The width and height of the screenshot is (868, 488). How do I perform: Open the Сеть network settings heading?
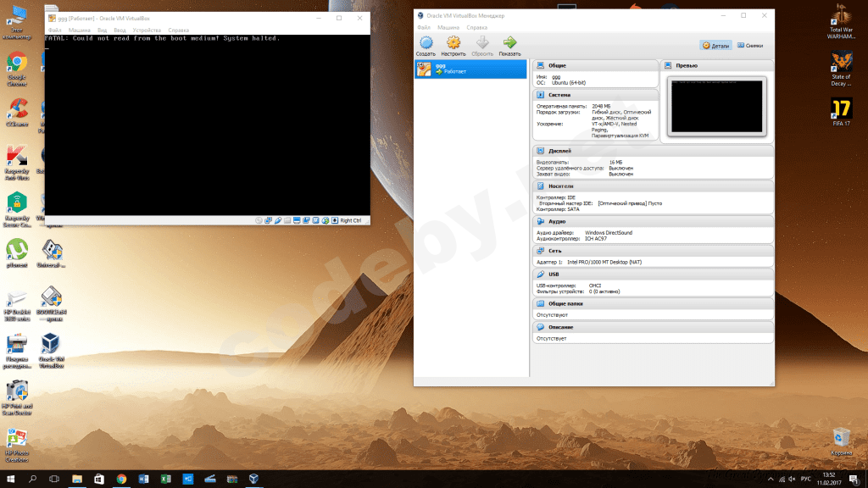click(554, 251)
